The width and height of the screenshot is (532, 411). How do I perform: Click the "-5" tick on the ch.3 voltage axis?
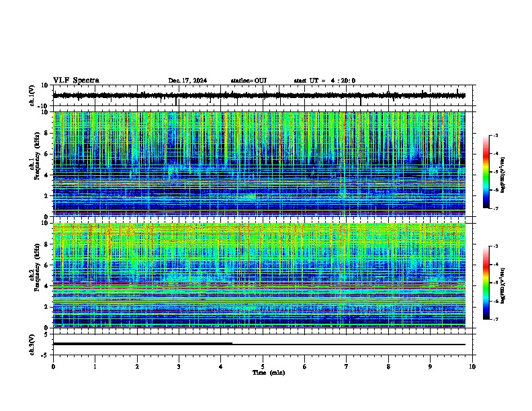[x=45, y=355]
